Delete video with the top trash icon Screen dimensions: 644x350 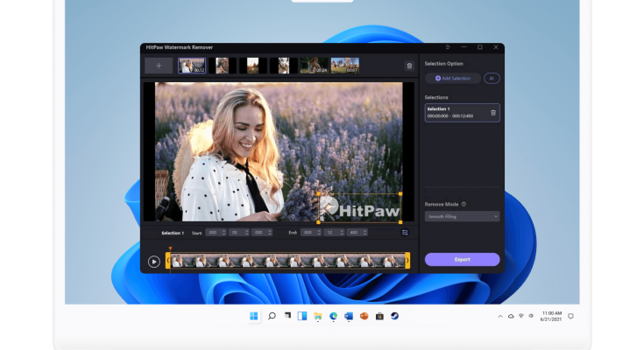point(408,66)
